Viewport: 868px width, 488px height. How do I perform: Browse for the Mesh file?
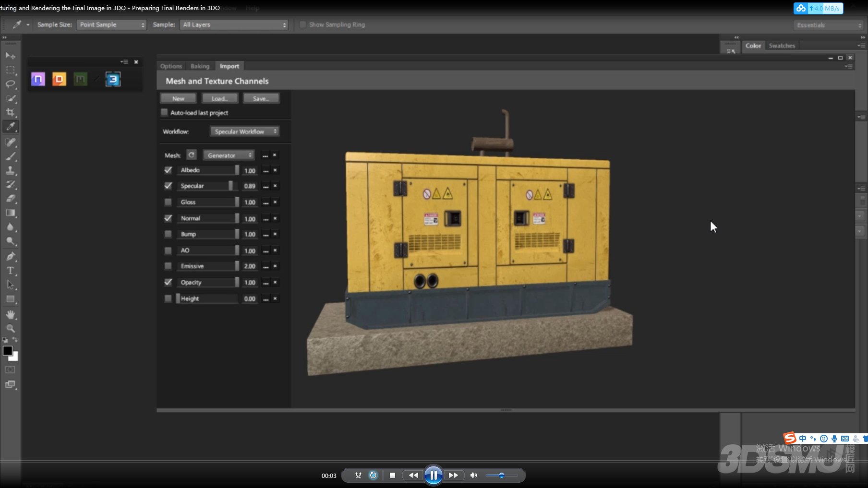[265, 155]
